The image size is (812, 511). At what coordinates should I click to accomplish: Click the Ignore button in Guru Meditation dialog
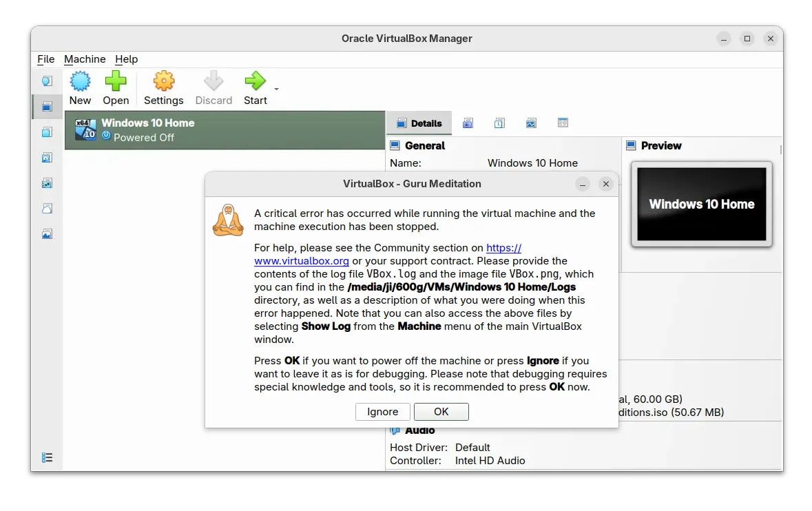[383, 412]
